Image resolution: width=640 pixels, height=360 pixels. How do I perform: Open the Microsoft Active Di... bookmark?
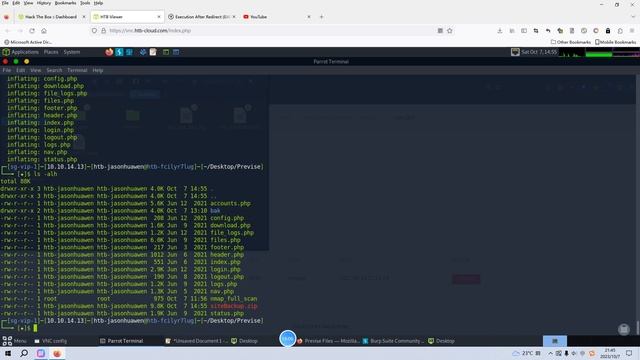[x=28, y=42]
